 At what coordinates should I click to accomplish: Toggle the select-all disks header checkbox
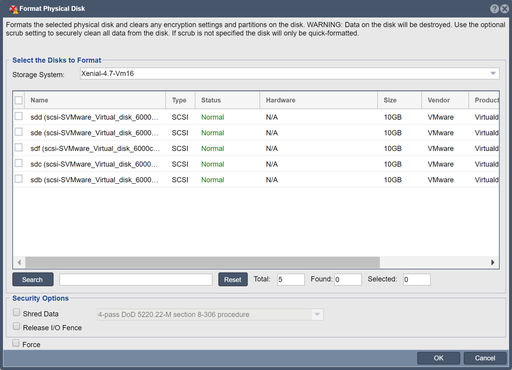point(19,100)
